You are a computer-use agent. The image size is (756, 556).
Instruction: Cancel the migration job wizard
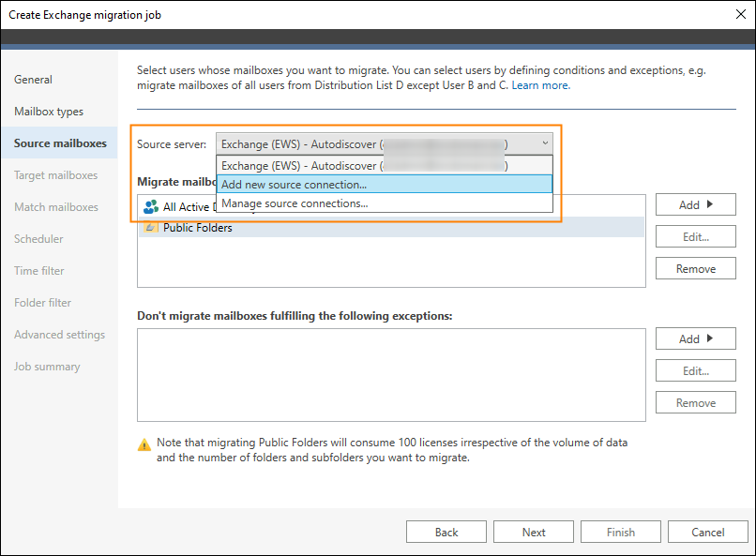708,532
